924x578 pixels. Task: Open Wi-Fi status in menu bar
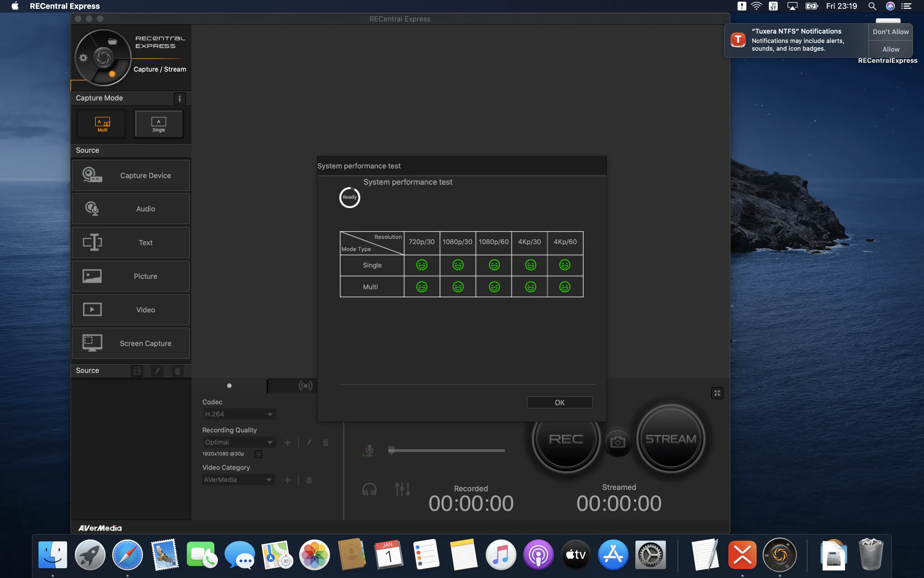click(x=756, y=6)
